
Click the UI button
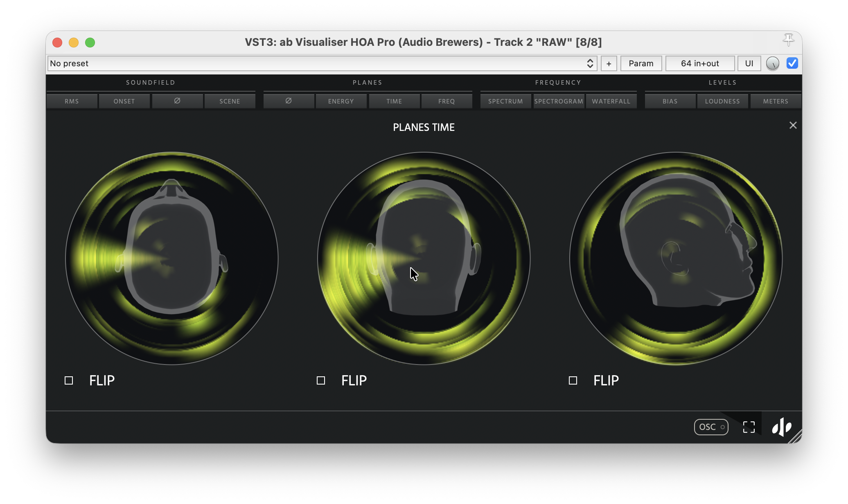click(749, 63)
